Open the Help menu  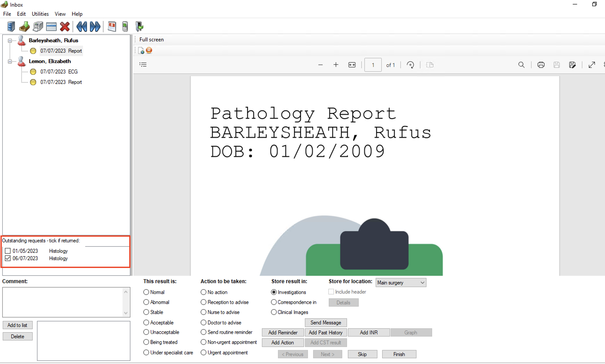(x=77, y=14)
